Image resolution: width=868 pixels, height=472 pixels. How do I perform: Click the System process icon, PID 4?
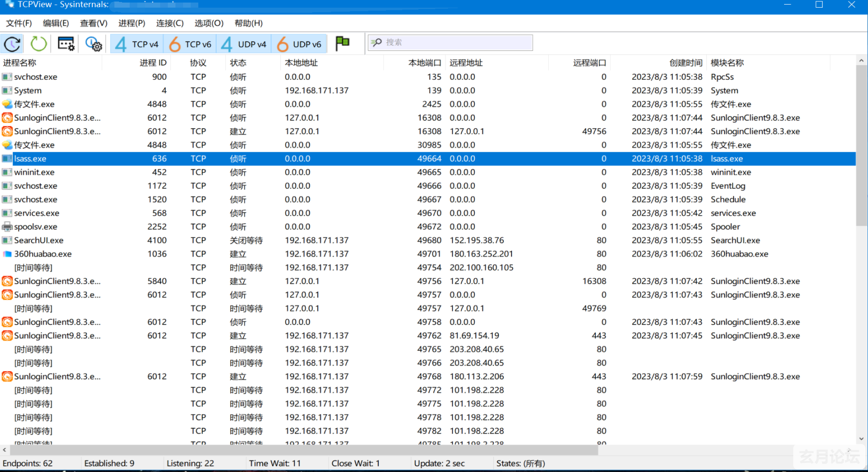coord(7,91)
